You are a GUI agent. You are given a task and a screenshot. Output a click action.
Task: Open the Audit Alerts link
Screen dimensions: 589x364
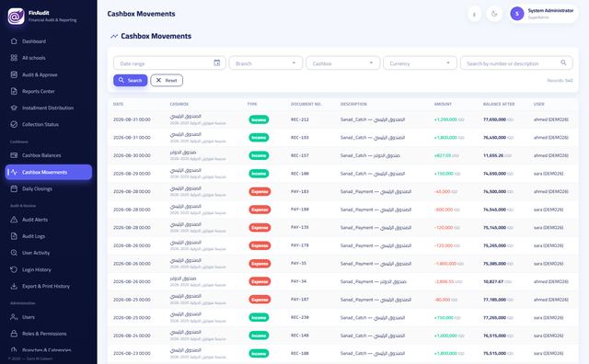[49, 220]
